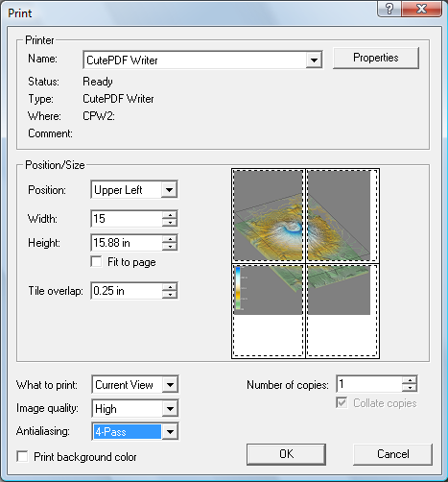Increase Number of copies up arrow
Screen dimensions: 448x482
(x=410, y=380)
